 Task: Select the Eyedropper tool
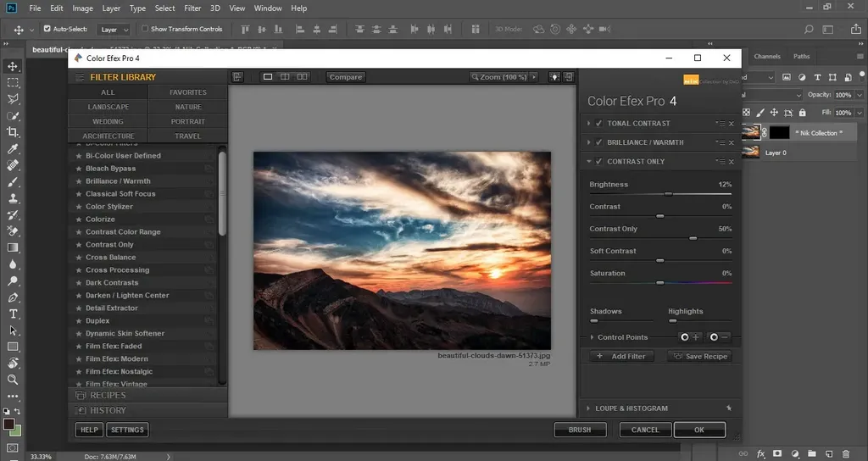[12, 148]
